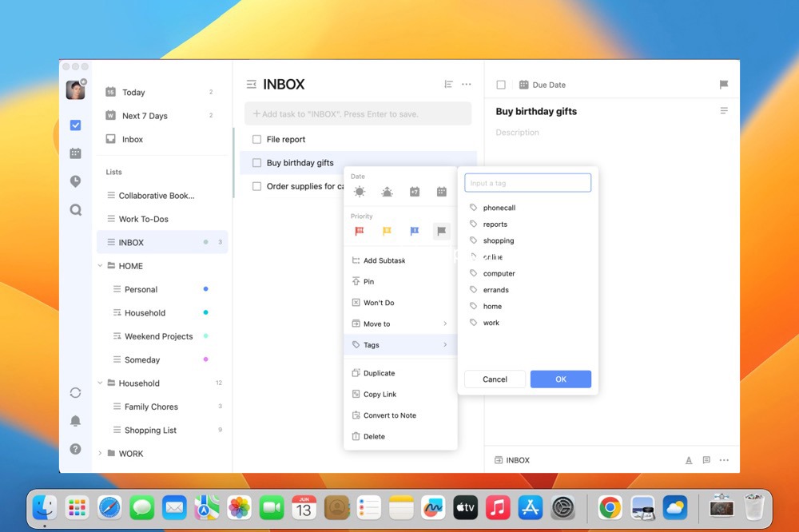Set high priority red flag

pyautogui.click(x=360, y=232)
